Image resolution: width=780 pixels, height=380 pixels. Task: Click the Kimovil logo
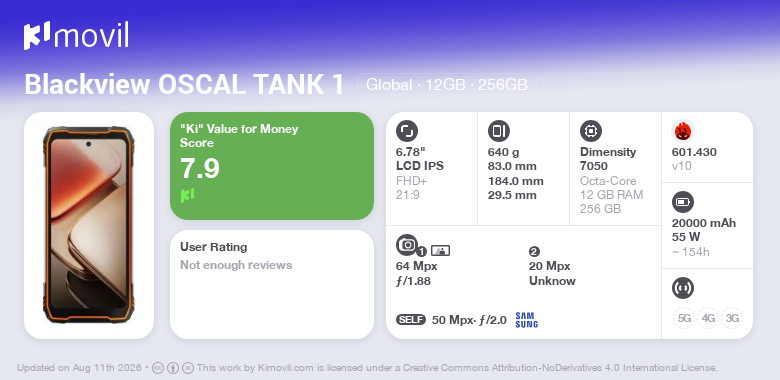pos(76,36)
